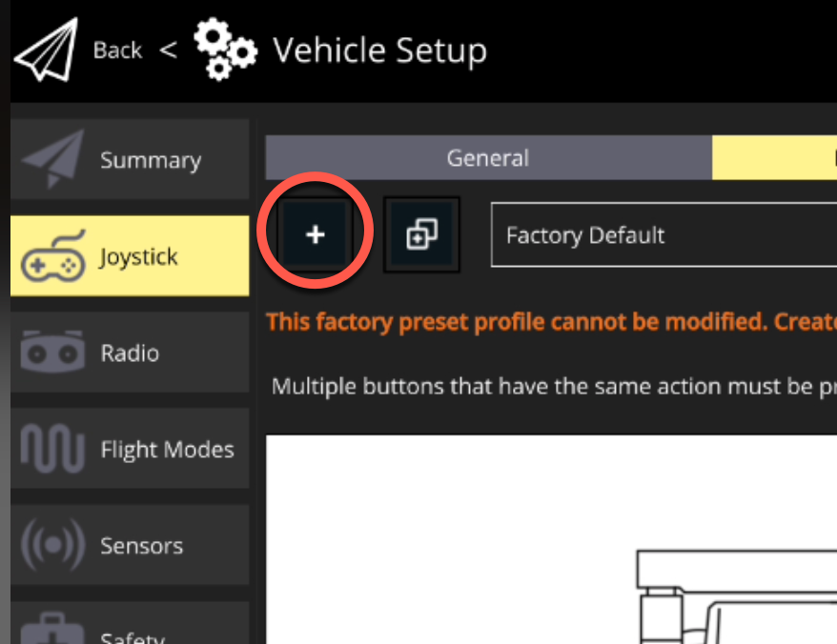Click the Vehicle Setup title text
Image resolution: width=837 pixels, height=644 pixels.
tap(379, 50)
